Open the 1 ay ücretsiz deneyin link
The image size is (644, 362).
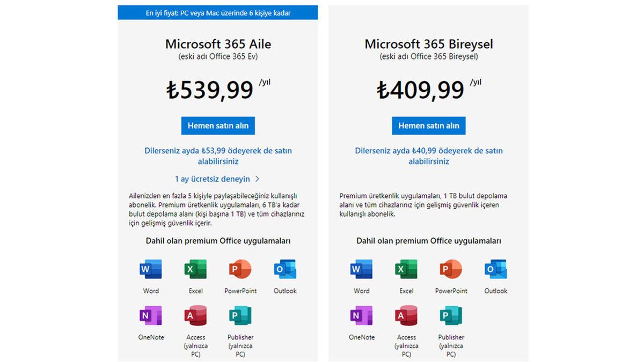click(x=214, y=179)
